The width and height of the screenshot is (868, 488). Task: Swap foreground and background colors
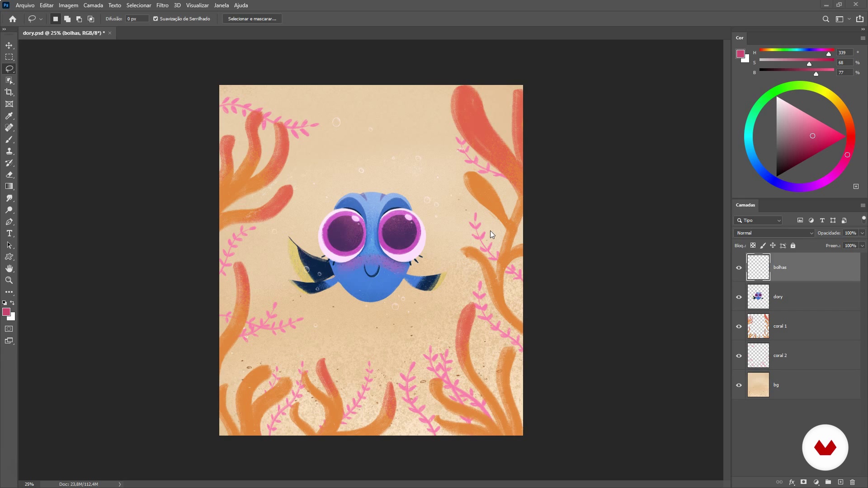[x=13, y=303]
